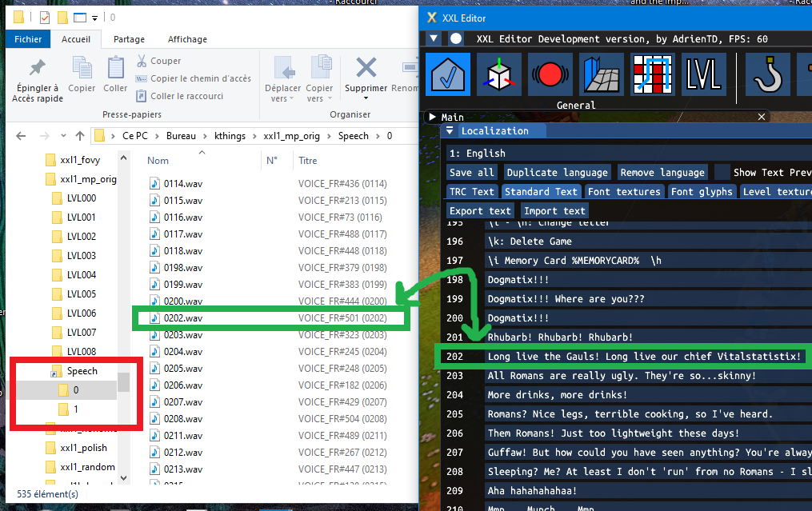
Task: Select file 0208.wav
Action: pos(183,419)
